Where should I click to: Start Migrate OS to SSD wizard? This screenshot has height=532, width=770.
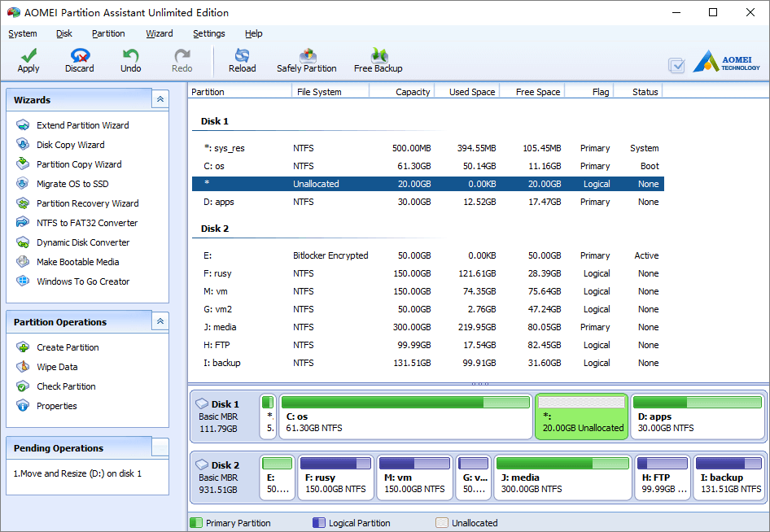click(x=72, y=184)
